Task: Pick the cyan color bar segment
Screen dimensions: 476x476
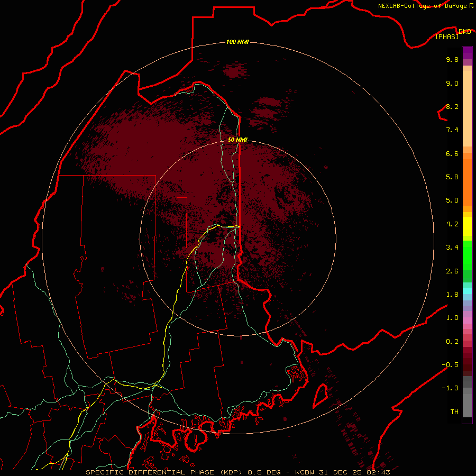Action: [467, 291]
